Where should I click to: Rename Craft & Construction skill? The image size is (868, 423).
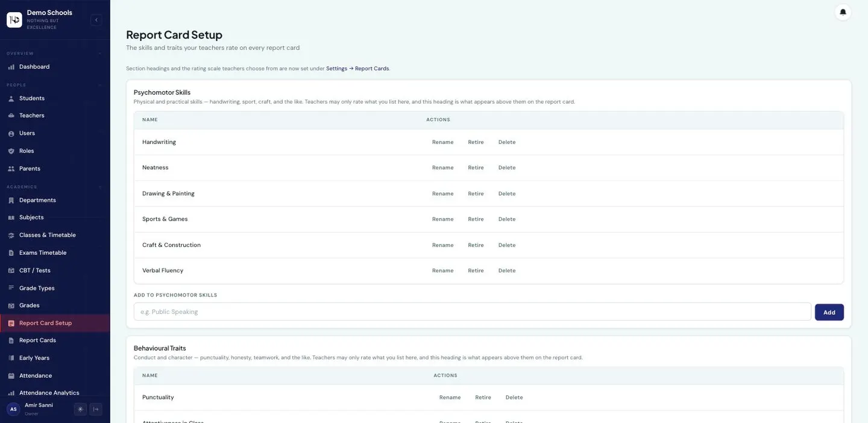[442, 245]
